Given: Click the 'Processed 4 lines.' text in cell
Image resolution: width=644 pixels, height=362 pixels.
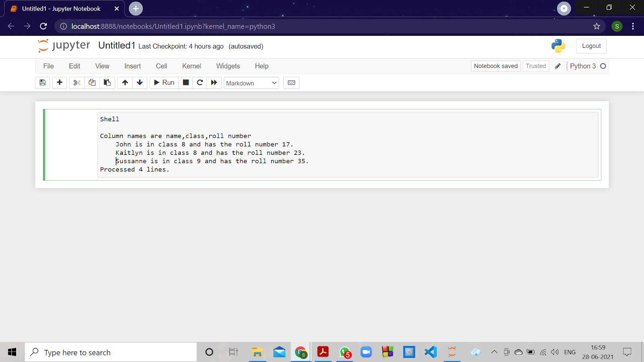Looking at the screenshot, I should pyautogui.click(x=134, y=169).
